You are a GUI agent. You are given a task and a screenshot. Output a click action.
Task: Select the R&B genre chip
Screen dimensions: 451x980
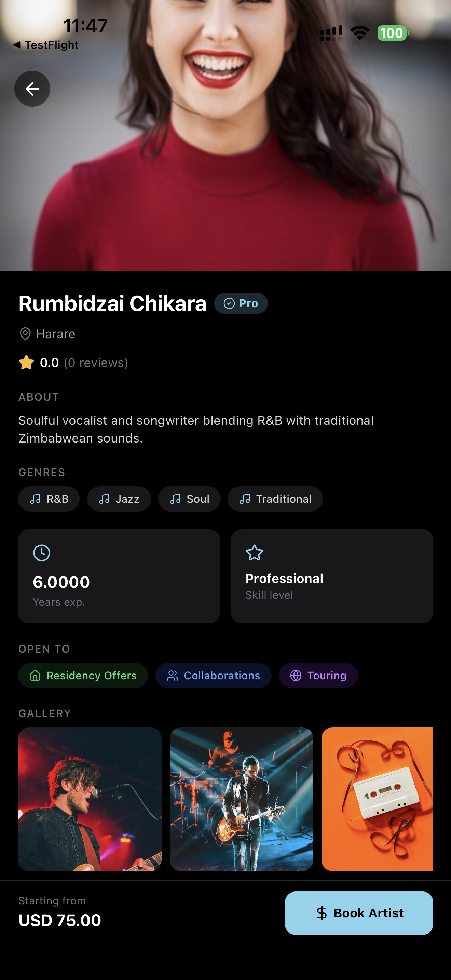point(49,499)
